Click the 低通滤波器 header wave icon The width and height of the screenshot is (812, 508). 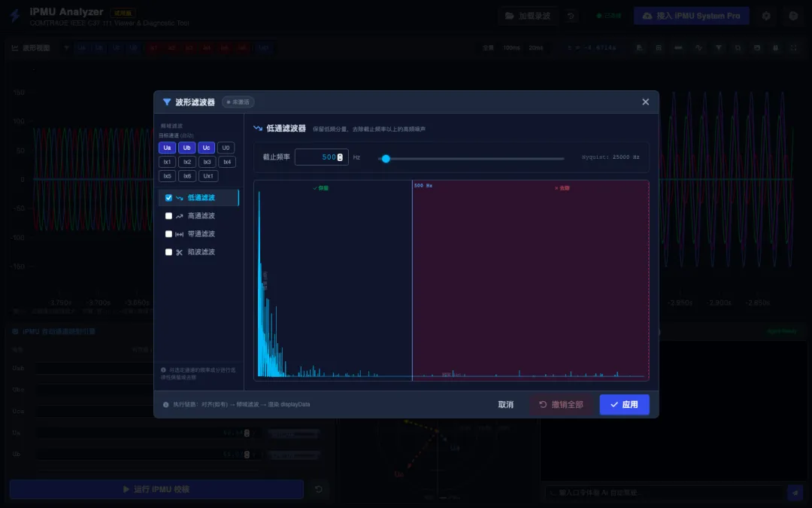click(258, 129)
